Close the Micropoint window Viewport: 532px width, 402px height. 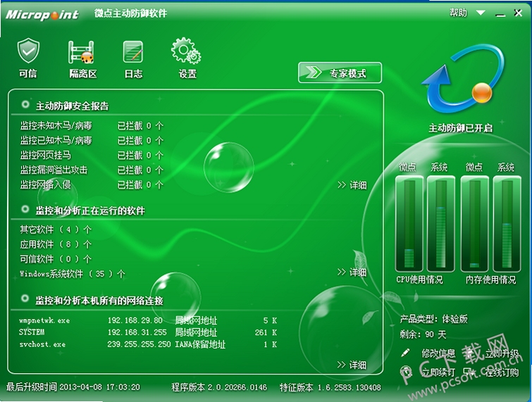click(518, 13)
